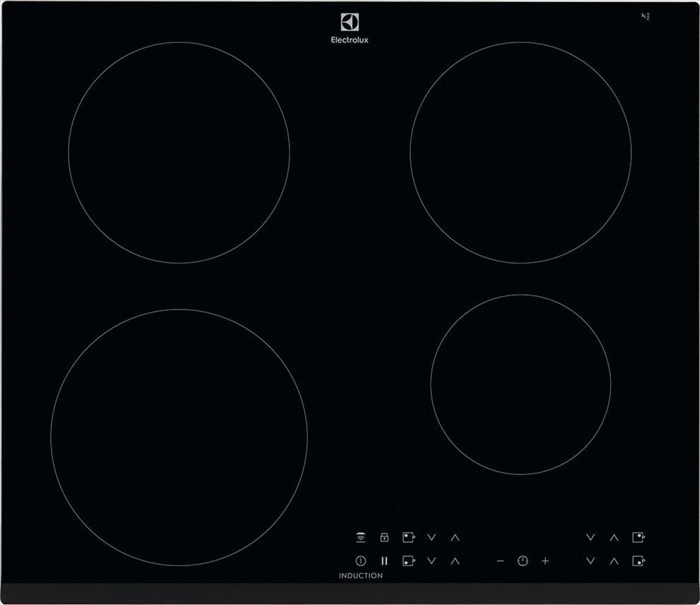Tap the Hob2Hood connection icon
This screenshot has height=605, width=700.
[x=361, y=538]
